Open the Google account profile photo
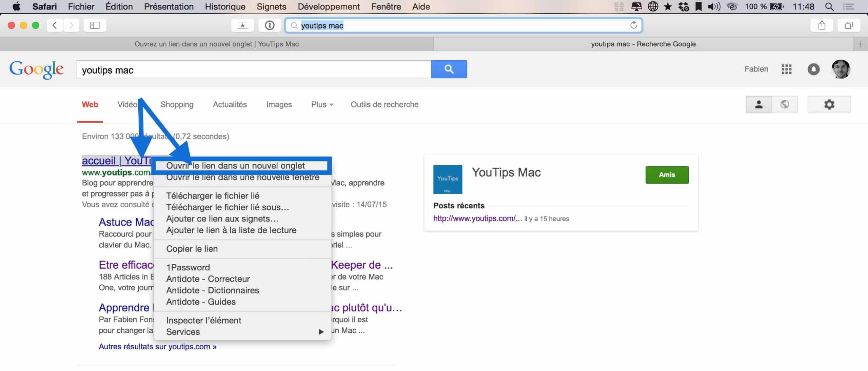This screenshot has width=868, height=371. tap(841, 69)
